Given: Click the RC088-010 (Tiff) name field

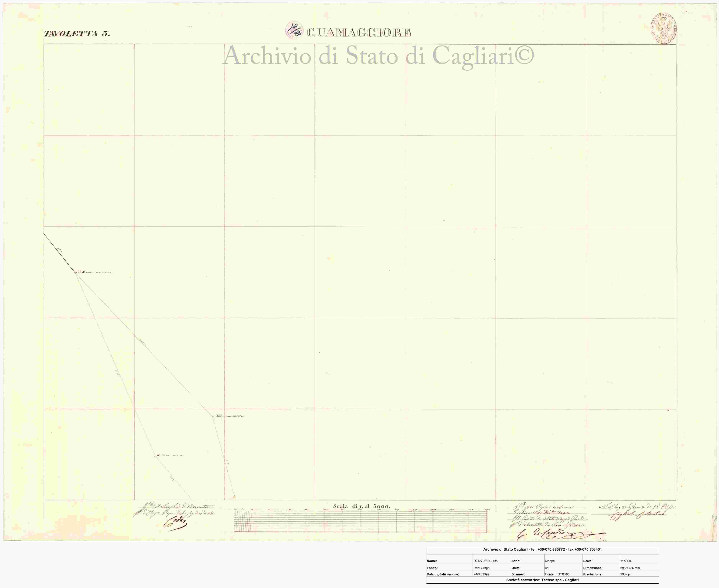Looking at the screenshot, I should click(485, 561).
